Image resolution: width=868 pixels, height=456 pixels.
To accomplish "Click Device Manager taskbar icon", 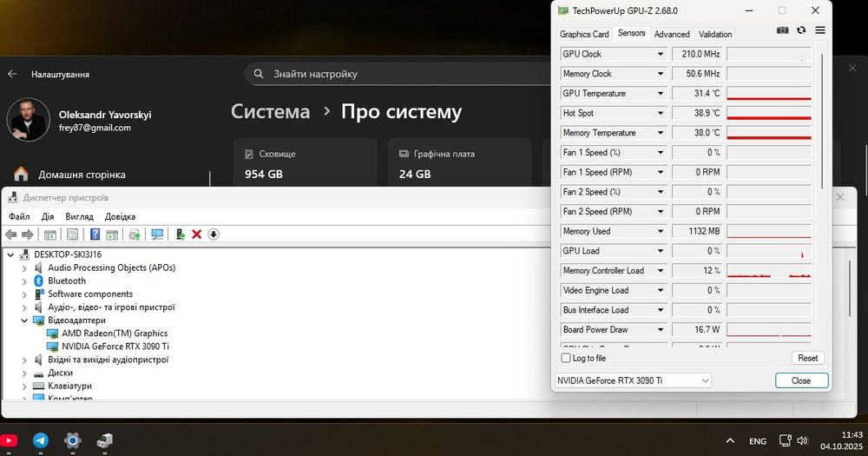I will [105, 440].
